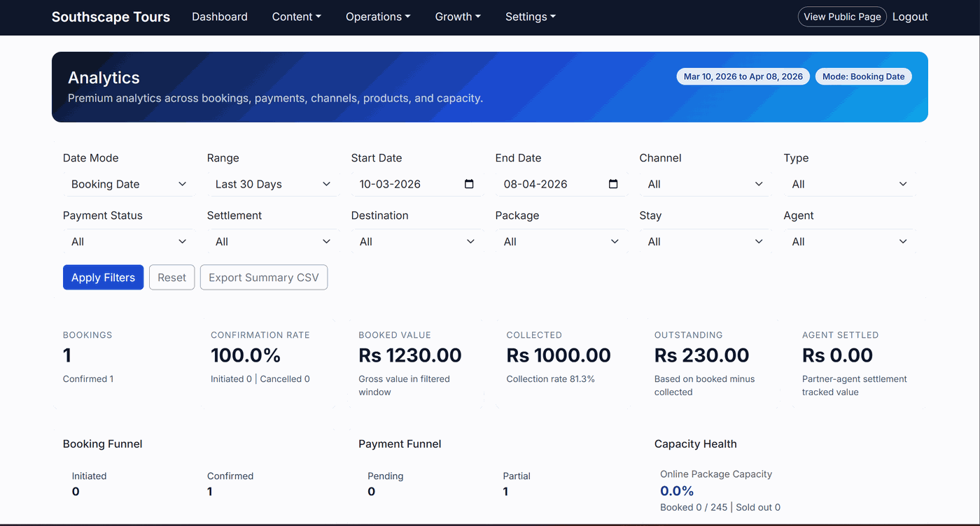The width and height of the screenshot is (980, 526).
Task: Click the Collection rate 81.3% text
Action: (551, 379)
